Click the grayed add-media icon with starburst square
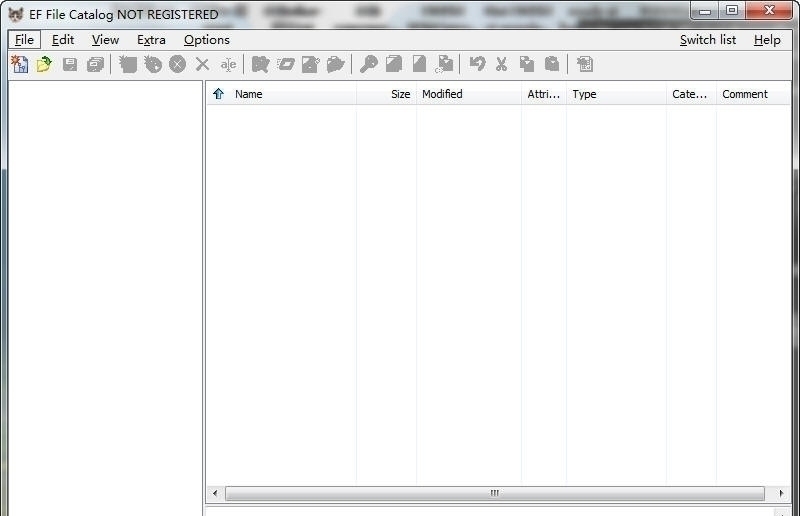 (128, 64)
